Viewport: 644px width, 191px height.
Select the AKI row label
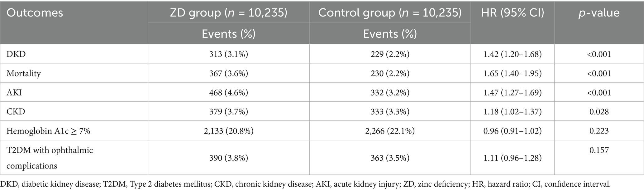click(14, 93)
